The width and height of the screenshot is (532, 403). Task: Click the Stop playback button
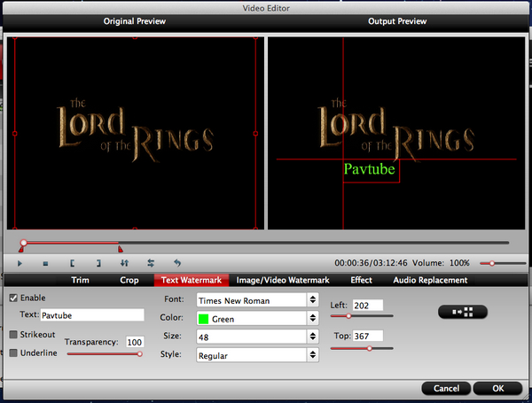pyautogui.click(x=45, y=263)
